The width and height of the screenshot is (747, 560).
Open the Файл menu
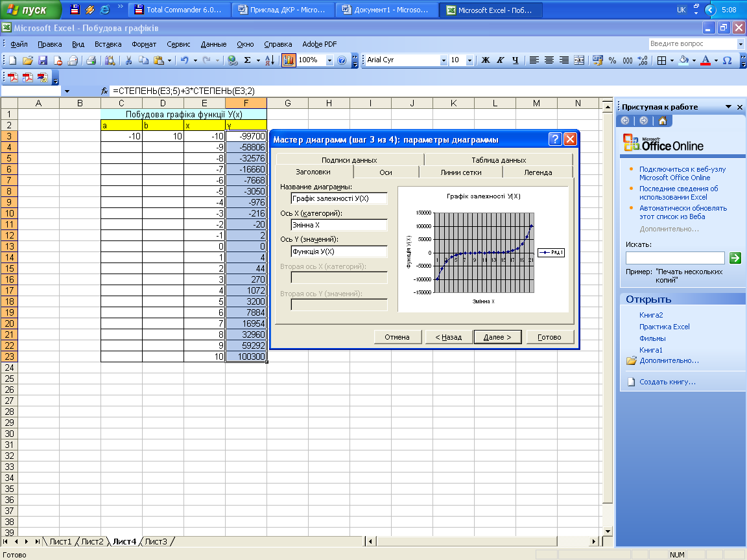pos(19,44)
